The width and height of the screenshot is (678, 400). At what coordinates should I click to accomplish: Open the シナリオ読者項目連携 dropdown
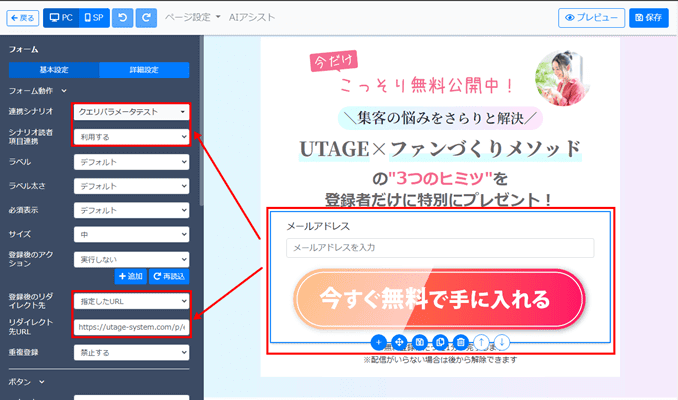tap(131, 137)
